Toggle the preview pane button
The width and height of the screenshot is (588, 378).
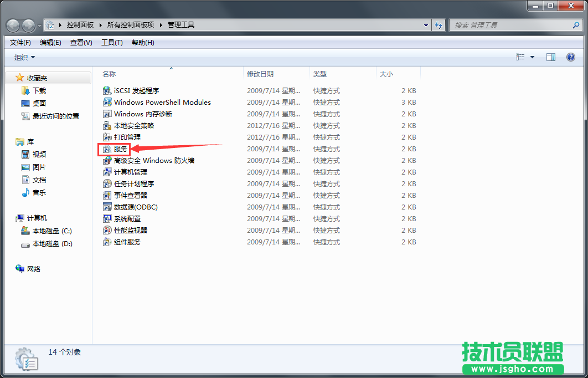point(550,57)
